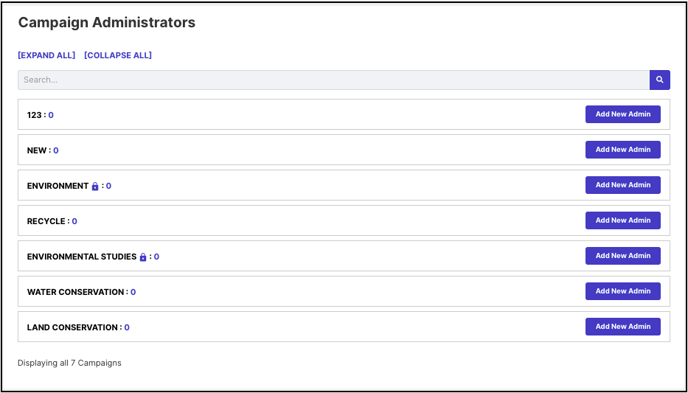Expand the 123 campaign row

point(344,114)
